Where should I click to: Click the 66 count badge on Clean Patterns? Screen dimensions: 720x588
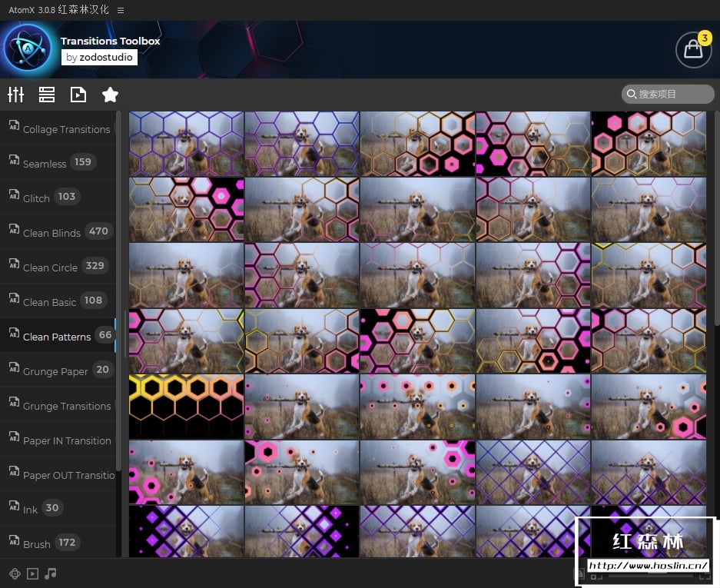click(105, 335)
